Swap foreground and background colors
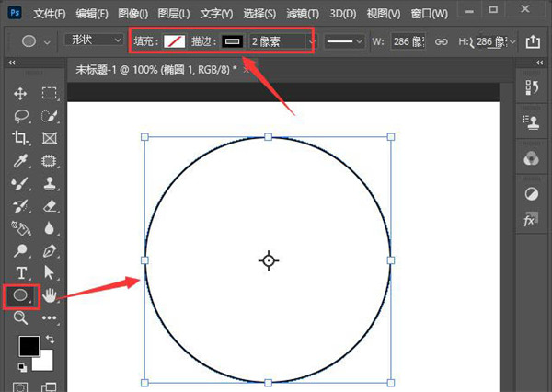552x392 pixels. [49, 340]
